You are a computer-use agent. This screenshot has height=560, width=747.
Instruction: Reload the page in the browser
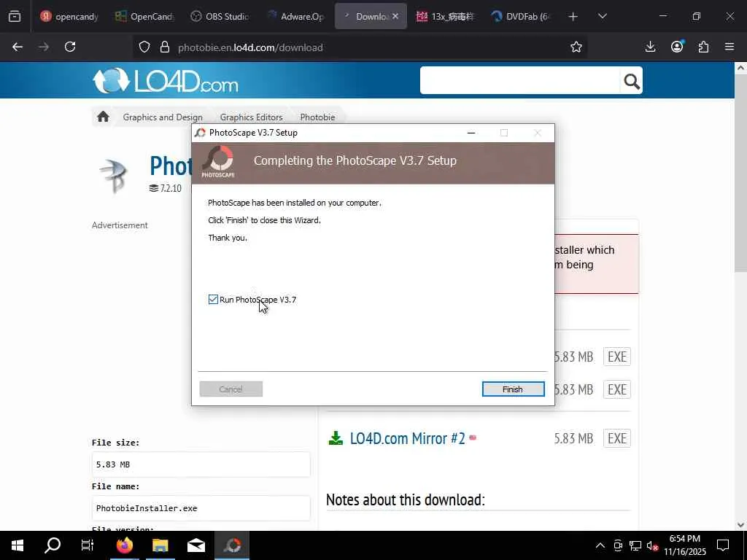70,47
